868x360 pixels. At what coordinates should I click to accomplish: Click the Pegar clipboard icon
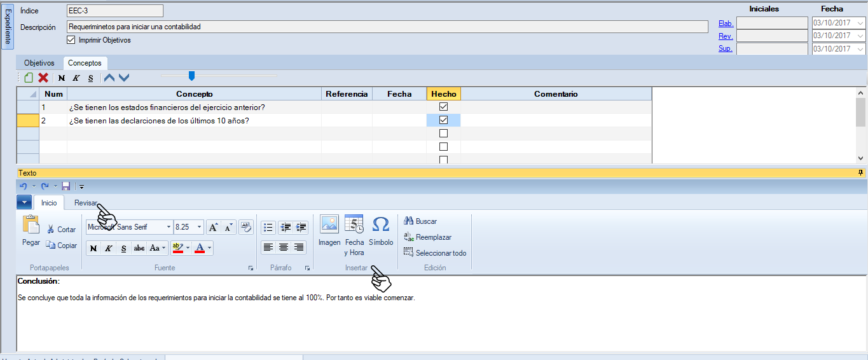click(x=31, y=230)
